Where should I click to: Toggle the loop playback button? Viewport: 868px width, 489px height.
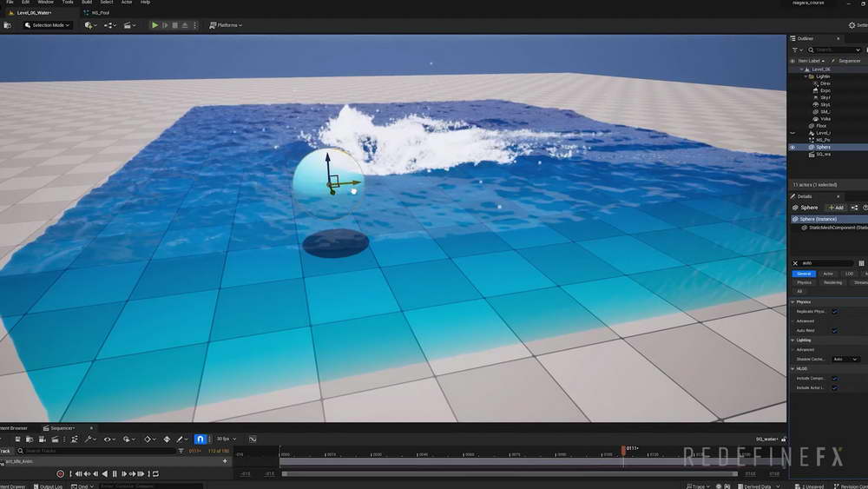[x=156, y=474]
